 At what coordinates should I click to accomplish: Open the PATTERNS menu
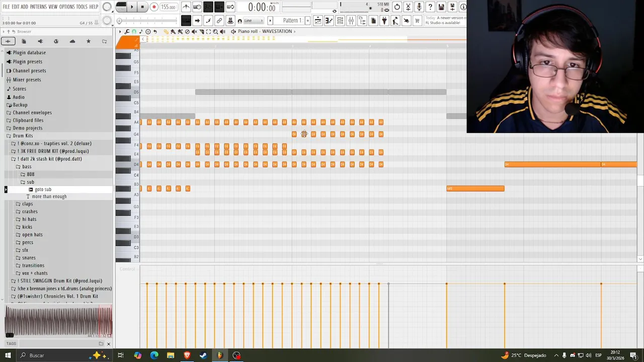(x=38, y=7)
